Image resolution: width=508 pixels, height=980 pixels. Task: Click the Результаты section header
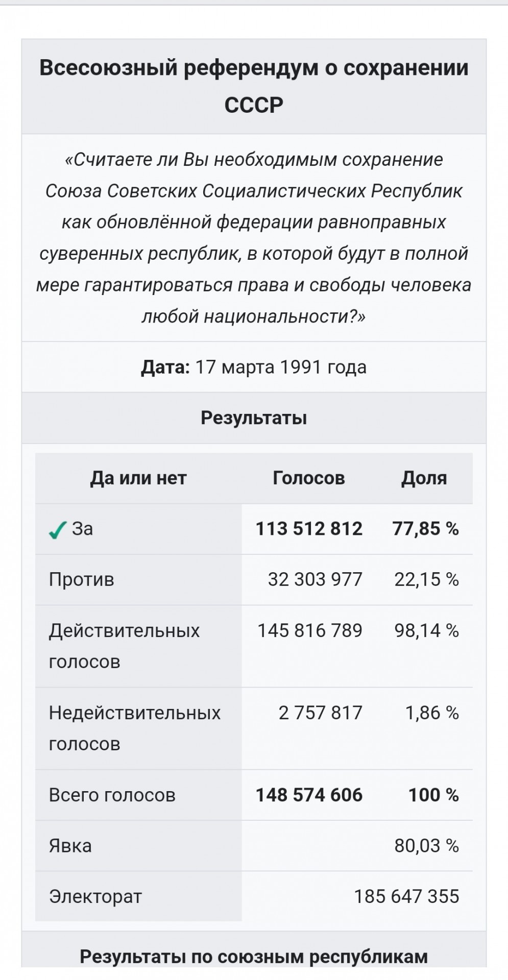[254, 418]
